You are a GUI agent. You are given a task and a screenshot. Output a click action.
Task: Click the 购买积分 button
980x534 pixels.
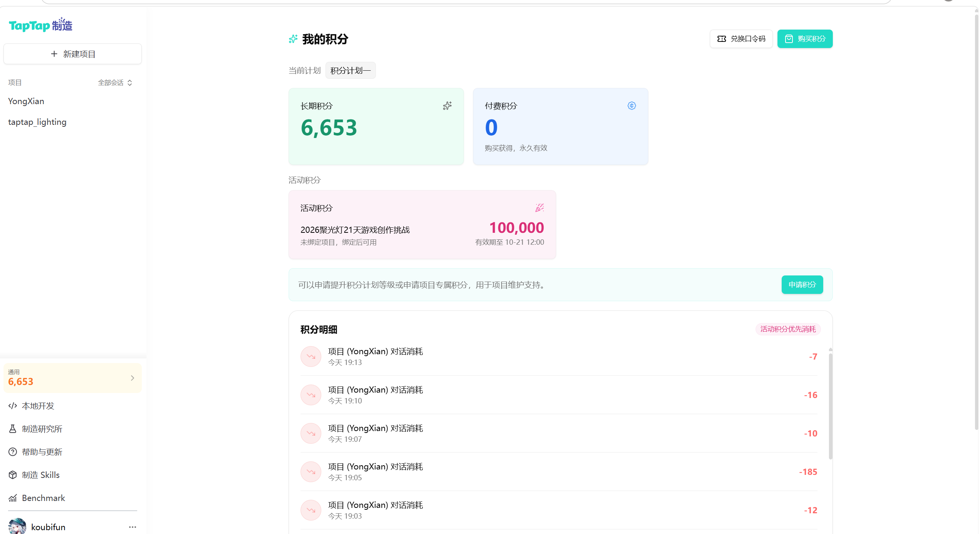[x=805, y=39]
